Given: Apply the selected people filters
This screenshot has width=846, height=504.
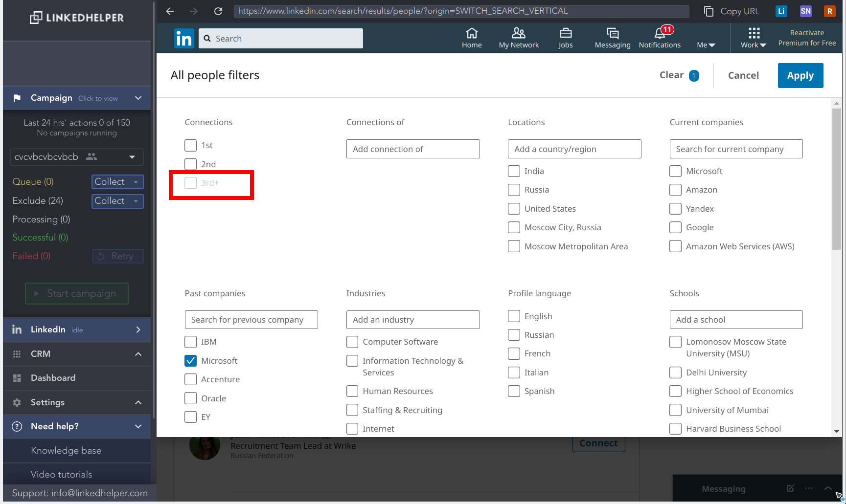Looking at the screenshot, I should 800,75.
